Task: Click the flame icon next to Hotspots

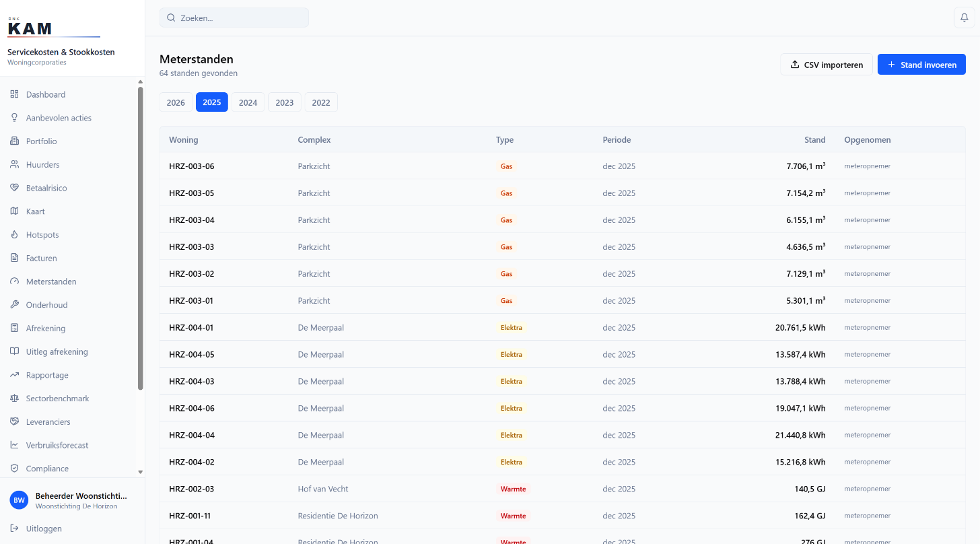Action: point(14,235)
